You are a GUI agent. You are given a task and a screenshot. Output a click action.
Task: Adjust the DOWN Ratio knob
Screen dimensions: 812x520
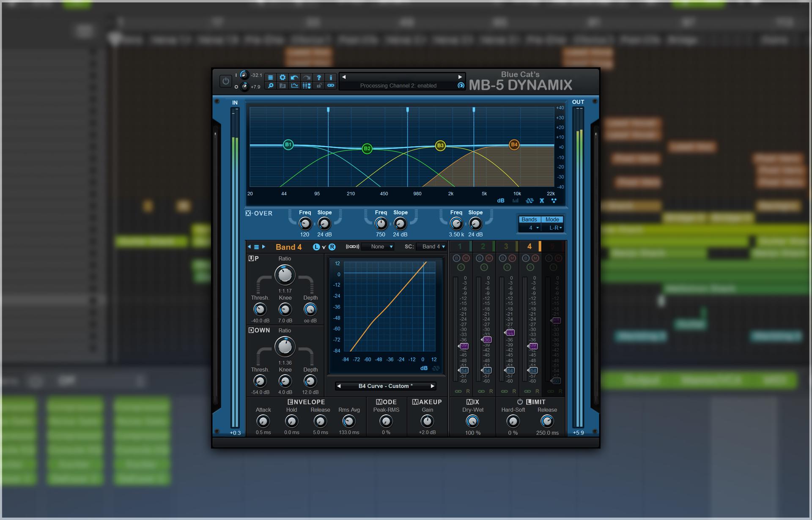(285, 347)
